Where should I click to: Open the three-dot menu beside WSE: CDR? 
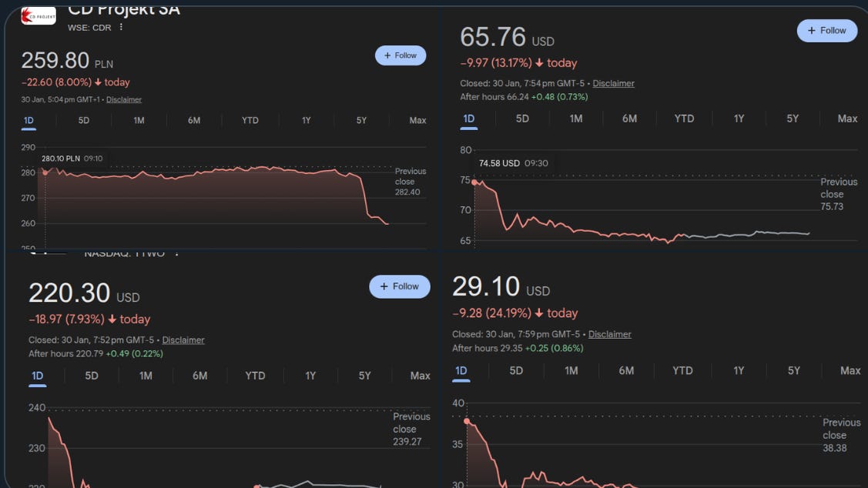coord(121,27)
